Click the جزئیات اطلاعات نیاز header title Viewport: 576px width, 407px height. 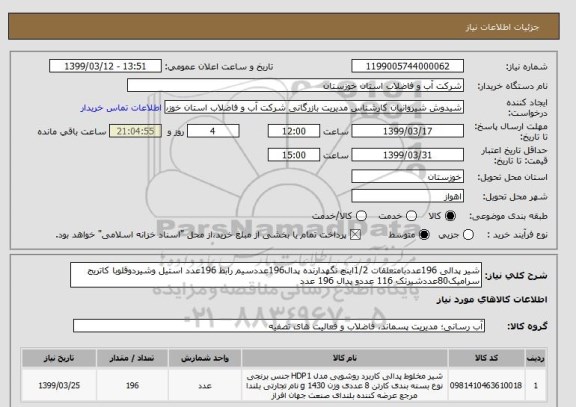pyautogui.click(x=502, y=28)
